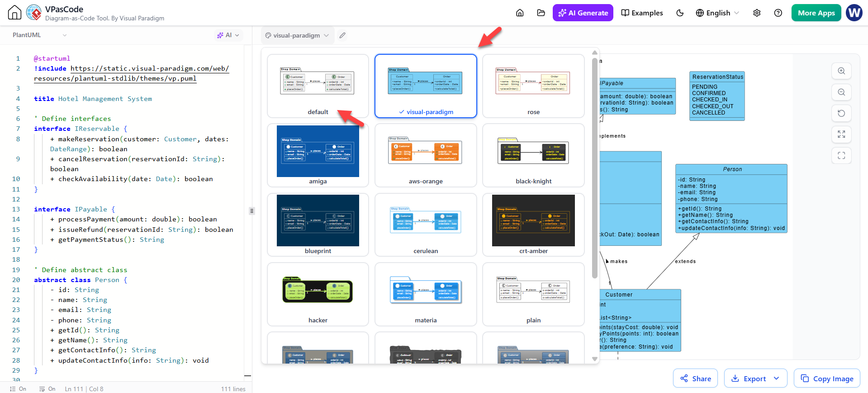Click the "Ln 111 | Col 8" status text

84,389
